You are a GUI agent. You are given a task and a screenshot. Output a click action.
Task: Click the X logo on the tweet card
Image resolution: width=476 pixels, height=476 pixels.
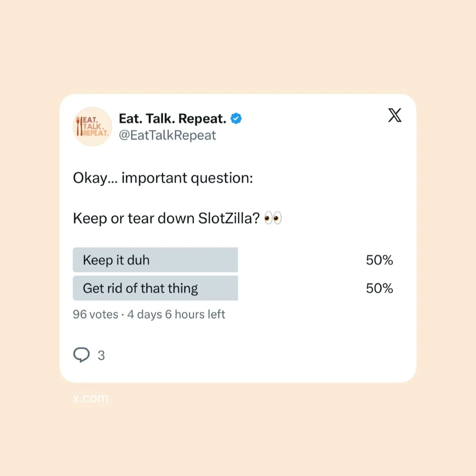pos(395,115)
